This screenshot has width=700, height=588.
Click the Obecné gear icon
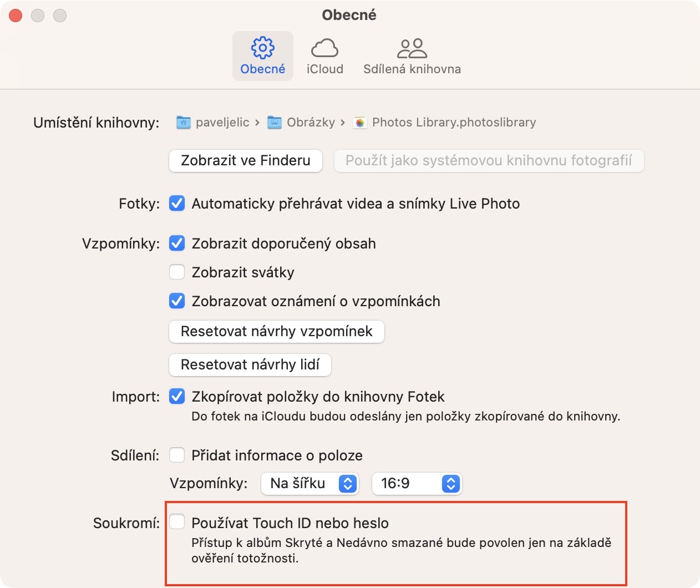coord(262,48)
